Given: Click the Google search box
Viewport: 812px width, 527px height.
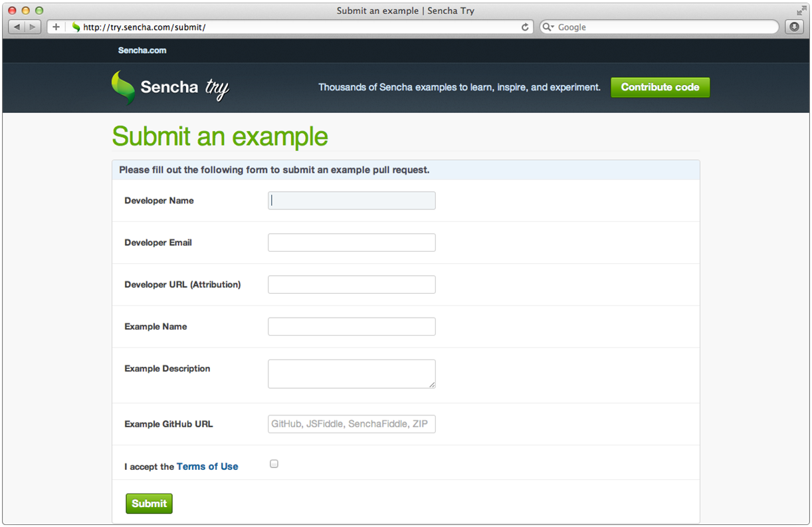Looking at the screenshot, I should click(x=659, y=27).
